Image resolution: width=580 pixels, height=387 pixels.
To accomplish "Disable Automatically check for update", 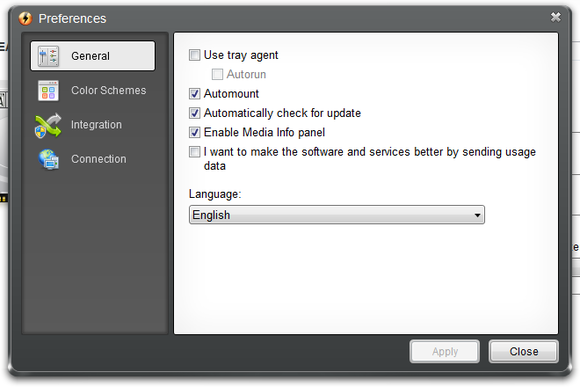I will point(195,113).
